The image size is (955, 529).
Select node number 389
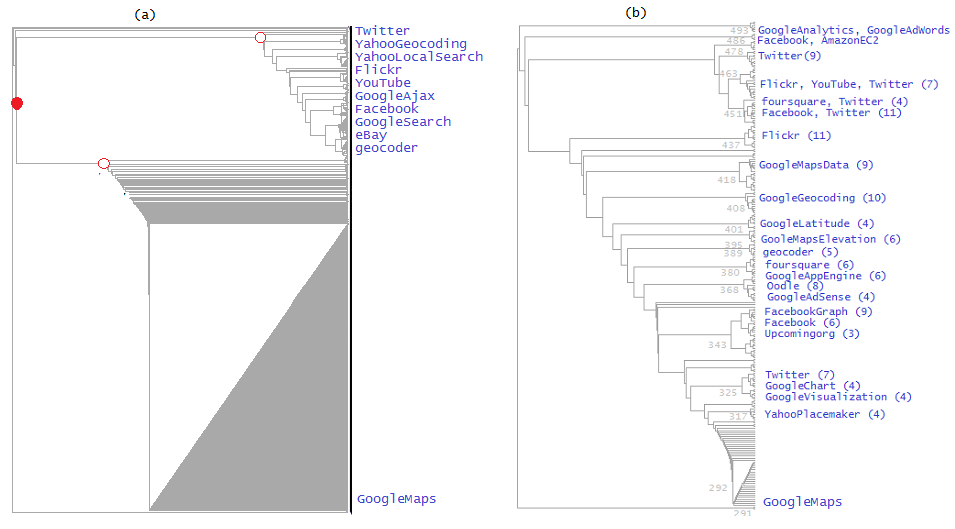click(x=733, y=253)
